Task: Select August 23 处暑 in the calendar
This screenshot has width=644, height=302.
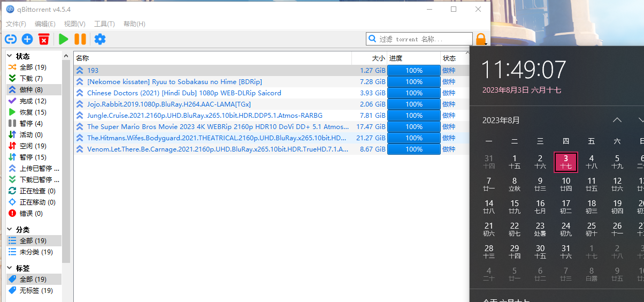Action: (540, 229)
